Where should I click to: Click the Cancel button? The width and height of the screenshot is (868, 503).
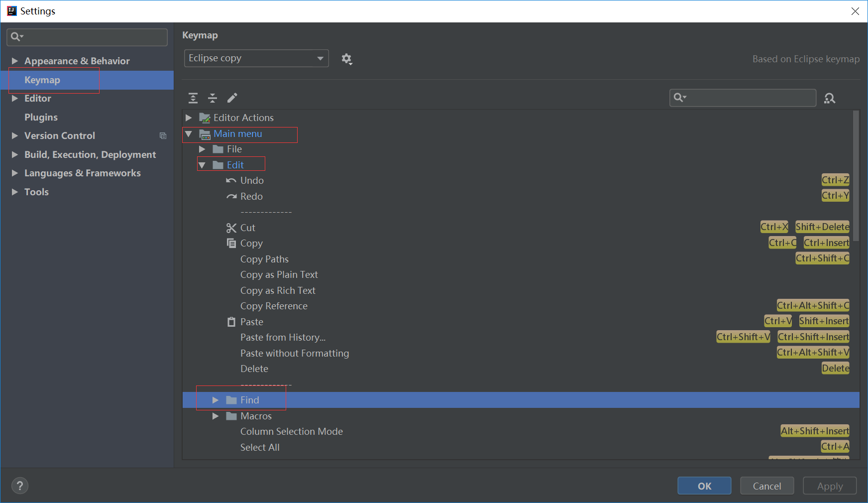click(767, 486)
